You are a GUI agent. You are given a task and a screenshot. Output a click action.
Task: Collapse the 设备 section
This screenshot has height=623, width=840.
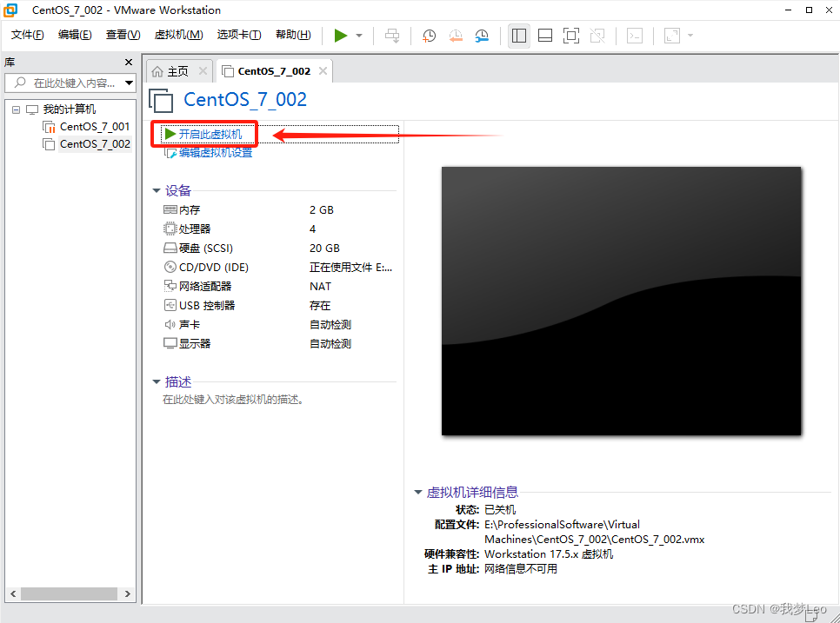click(157, 190)
